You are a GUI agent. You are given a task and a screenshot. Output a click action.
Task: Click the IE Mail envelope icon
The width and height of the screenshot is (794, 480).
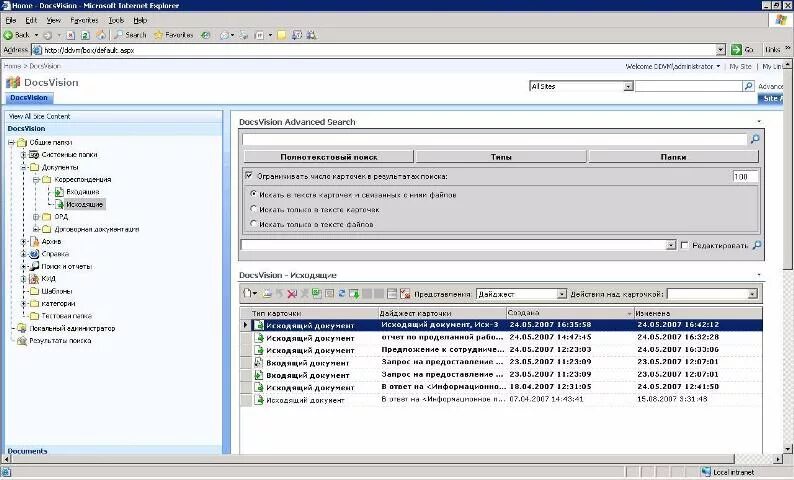[x=224, y=35]
